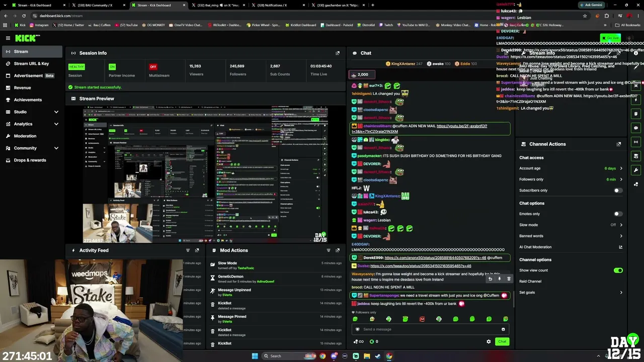Open Banned words settings chevron
The width and height of the screenshot is (644, 362).
point(621,236)
